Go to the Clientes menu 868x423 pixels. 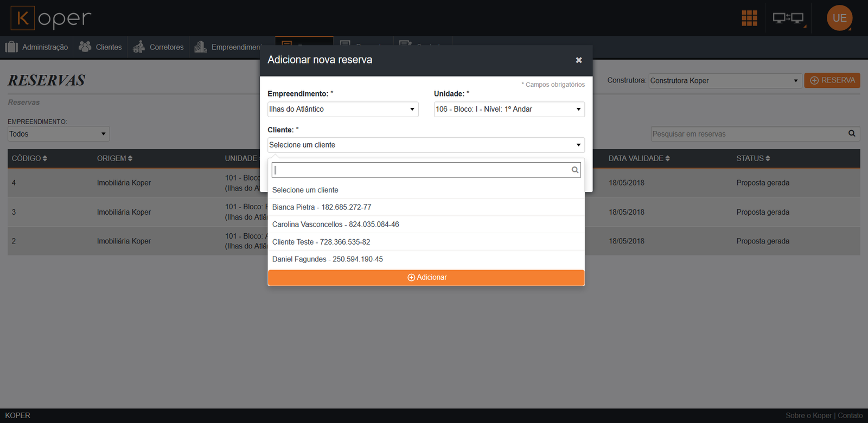pyautogui.click(x=100, y=47)
